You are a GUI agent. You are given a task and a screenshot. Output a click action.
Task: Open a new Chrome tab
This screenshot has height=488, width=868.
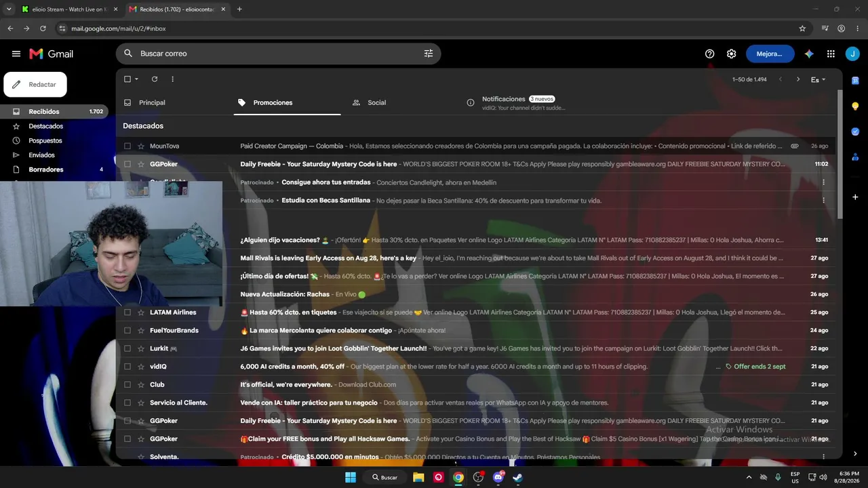tap(239, 9)
